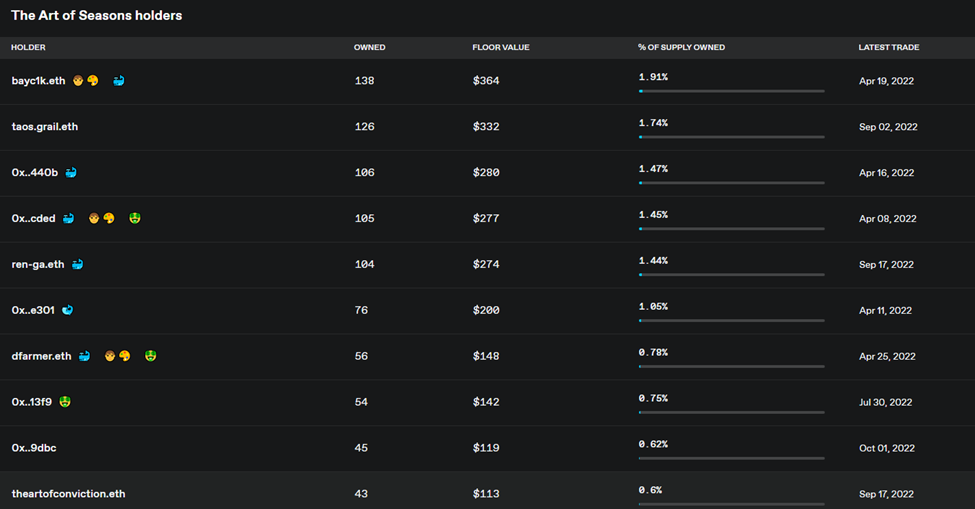Viewport: 975px width, 509px height.
Task: Click the whale badge next to dfarmer.eth
Action: click(x=85, y=356)
